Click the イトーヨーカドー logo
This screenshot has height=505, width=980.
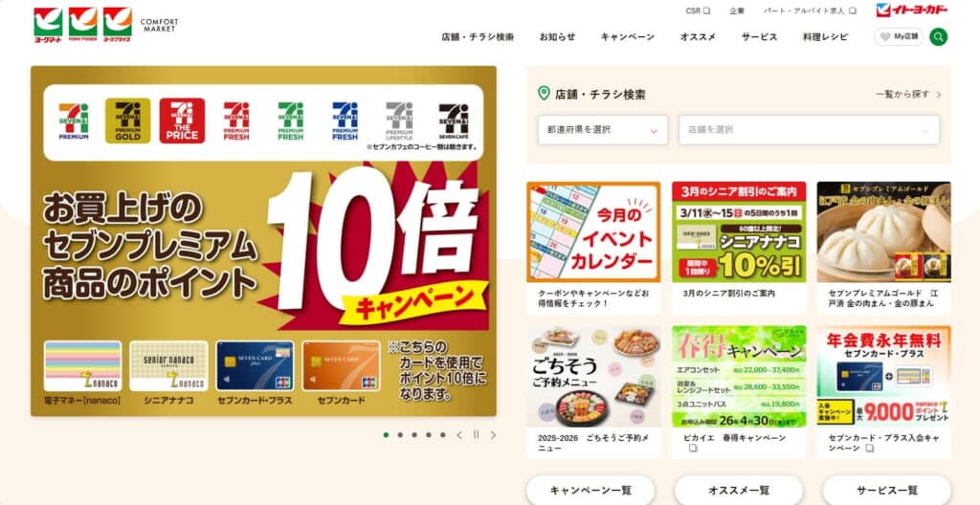(x=912, y=10)
